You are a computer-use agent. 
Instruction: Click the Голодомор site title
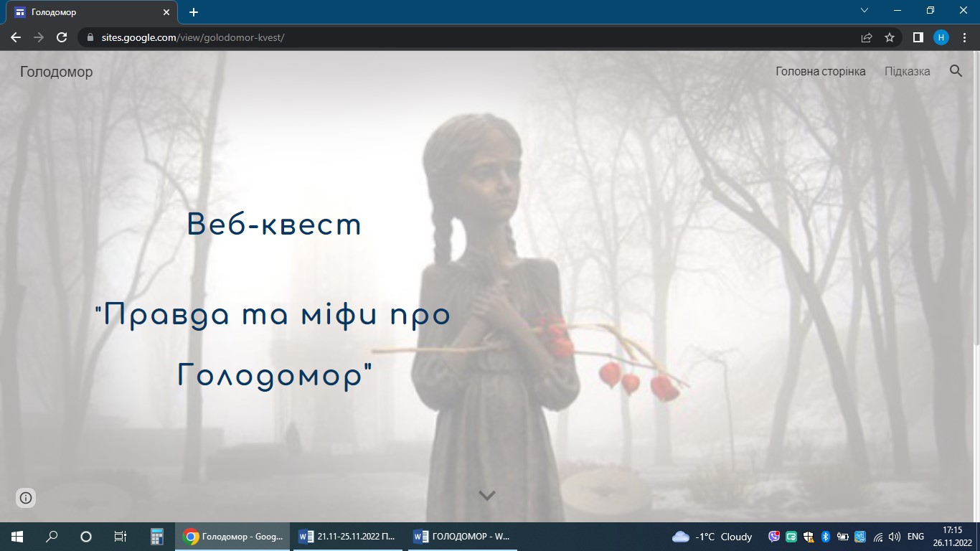coord(57,71)
